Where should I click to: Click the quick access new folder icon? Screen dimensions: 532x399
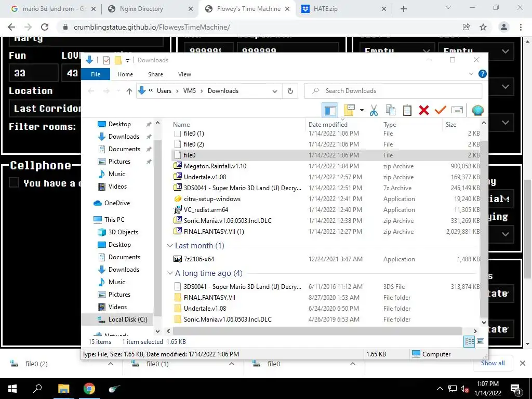(x=118, y=60)
